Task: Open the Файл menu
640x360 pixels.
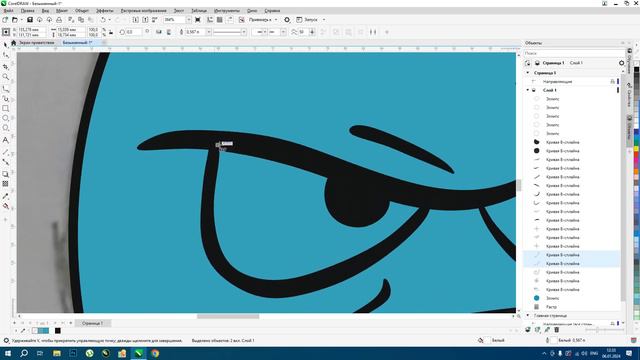Action: [x=8, y=11]
